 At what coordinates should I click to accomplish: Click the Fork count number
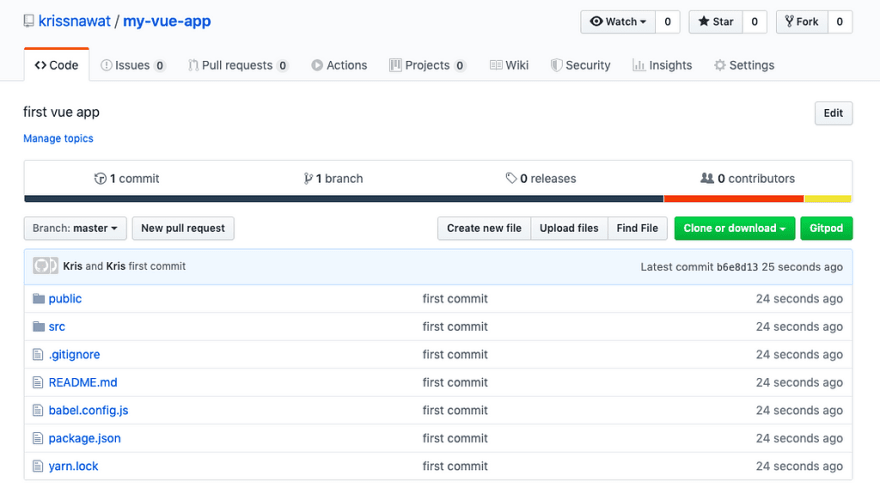tap(840, 22)
